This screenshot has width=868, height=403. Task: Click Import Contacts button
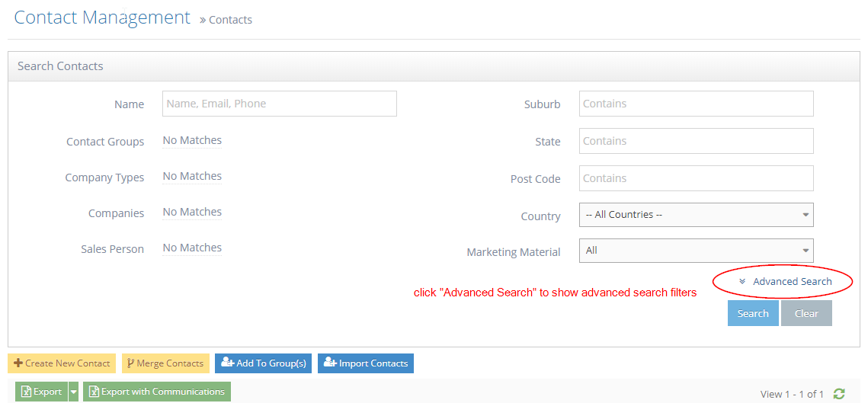click(x=365, y=363)
